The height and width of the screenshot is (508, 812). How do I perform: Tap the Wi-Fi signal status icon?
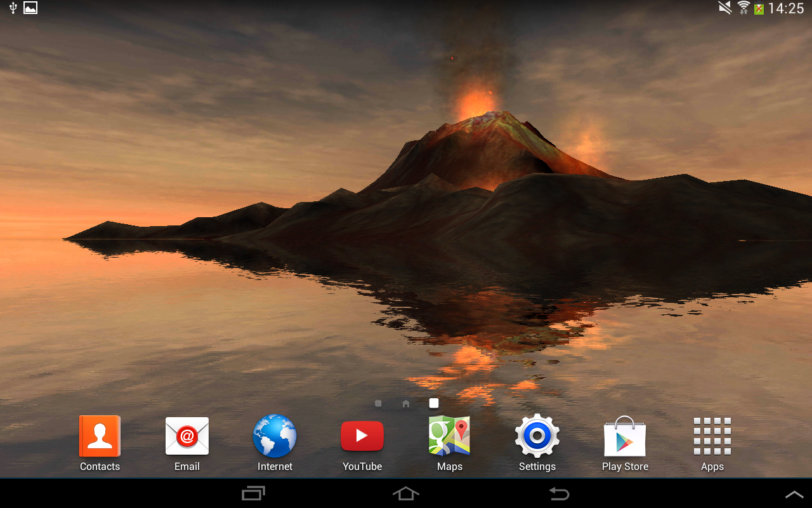(x=743, y=8)
